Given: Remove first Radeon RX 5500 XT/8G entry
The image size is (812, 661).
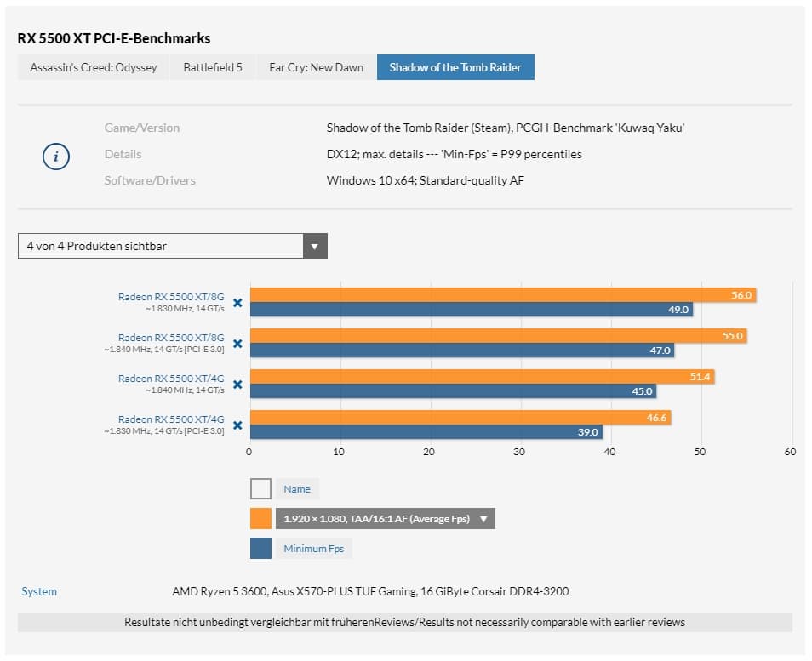Looking at the screenshot, I should point(237,302).
